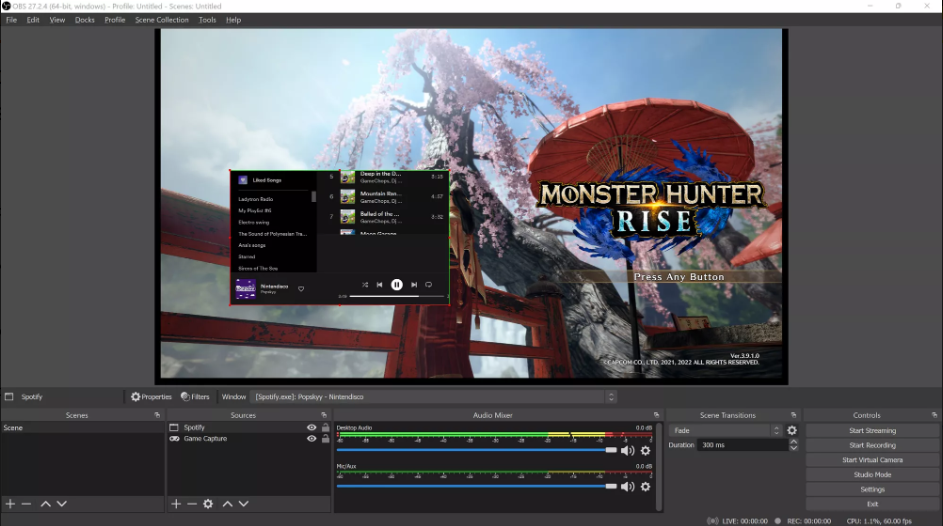
Task: Open Properties for selected Spotify source
Action: click(151, 397)
